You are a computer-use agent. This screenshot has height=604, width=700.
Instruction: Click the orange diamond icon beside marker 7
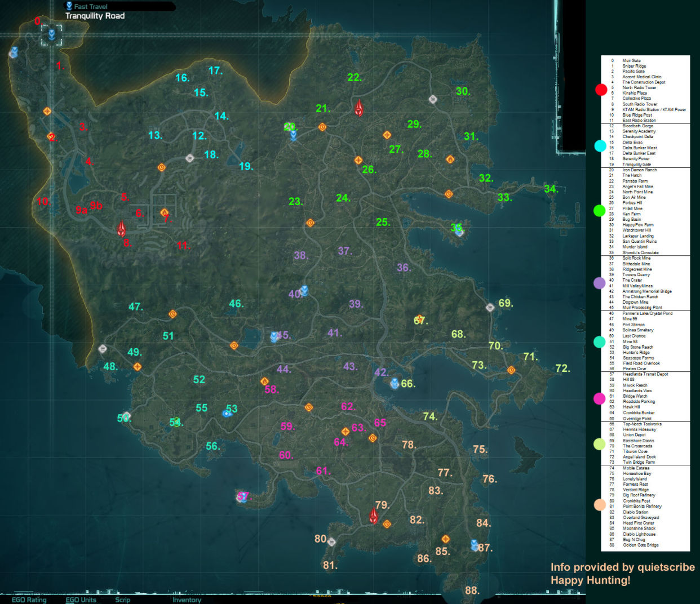point(165,212)
